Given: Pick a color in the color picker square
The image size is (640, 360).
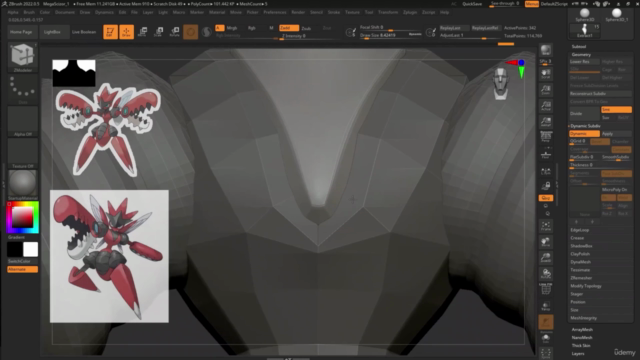Looking at the screenshot, I should (x=22, y=217).
